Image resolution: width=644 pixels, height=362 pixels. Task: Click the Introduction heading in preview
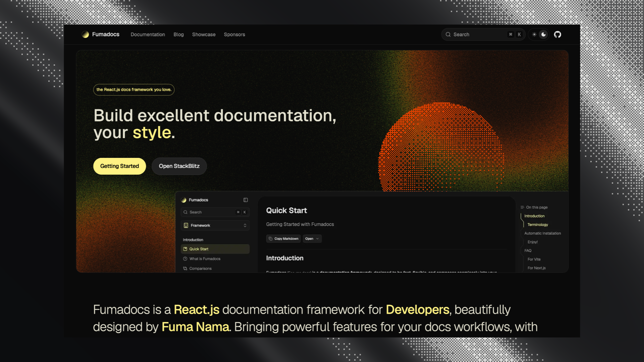(x=285, y=258)
